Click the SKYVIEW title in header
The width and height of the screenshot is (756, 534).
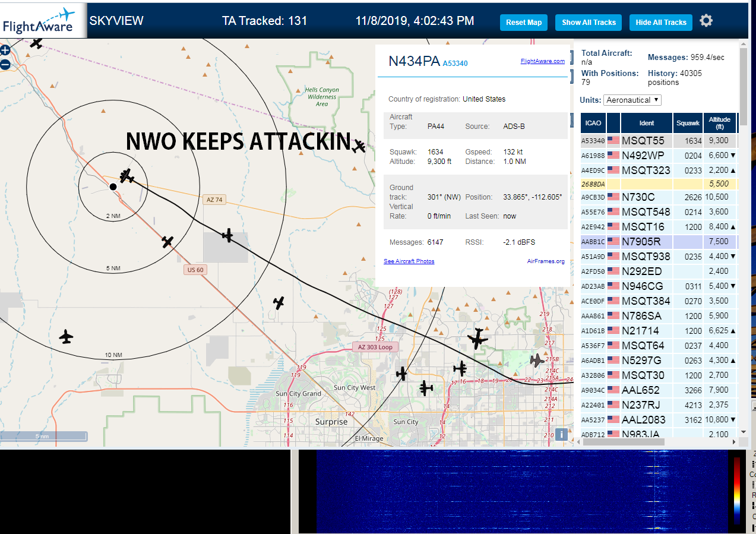click(x=116, y=21)
